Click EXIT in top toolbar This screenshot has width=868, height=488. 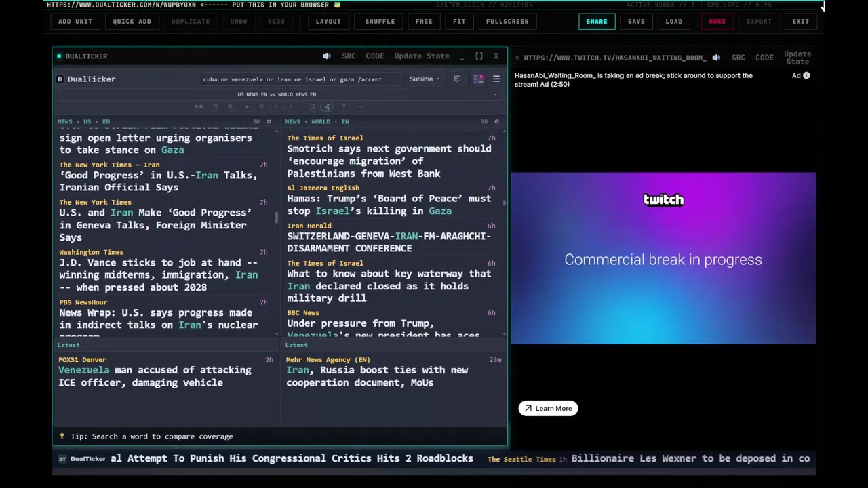(801, 22)
